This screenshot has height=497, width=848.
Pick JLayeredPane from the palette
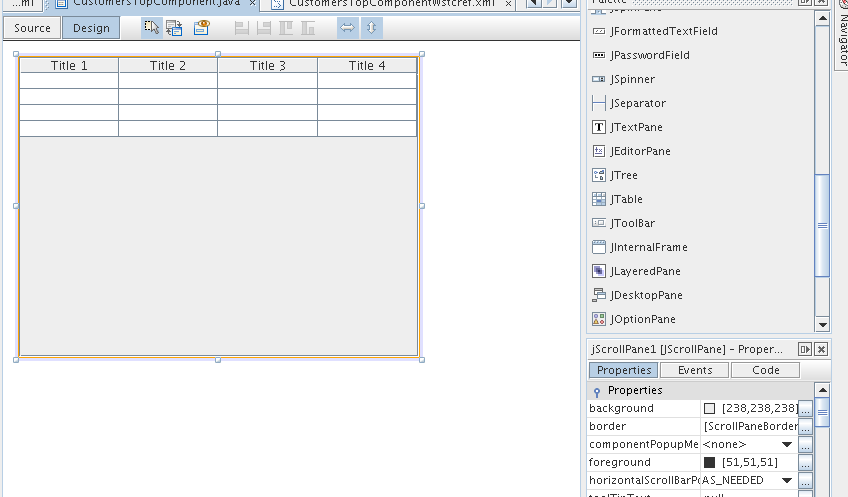(645, 271)
